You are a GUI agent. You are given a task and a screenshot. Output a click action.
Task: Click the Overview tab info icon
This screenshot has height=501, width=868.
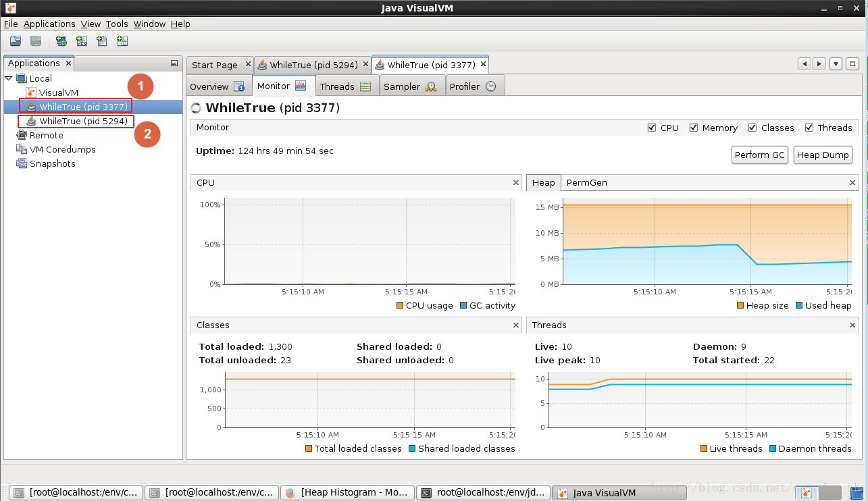coord(239,86)
